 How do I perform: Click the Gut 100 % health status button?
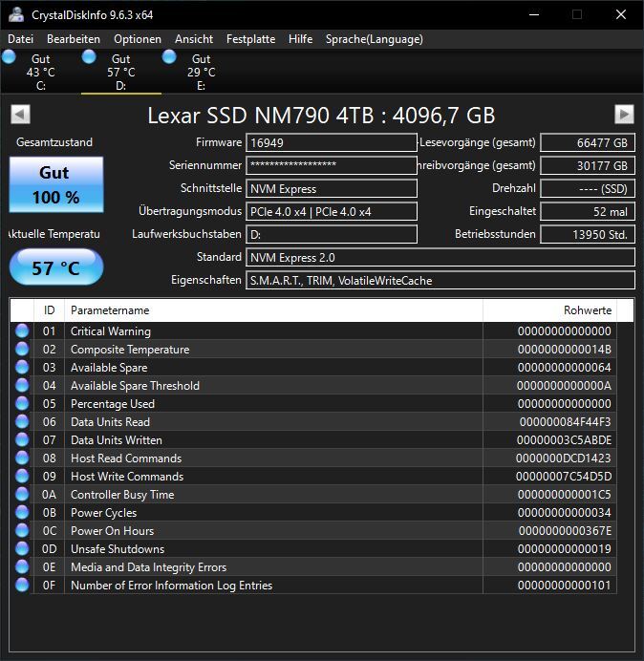[x=56, y=184]
